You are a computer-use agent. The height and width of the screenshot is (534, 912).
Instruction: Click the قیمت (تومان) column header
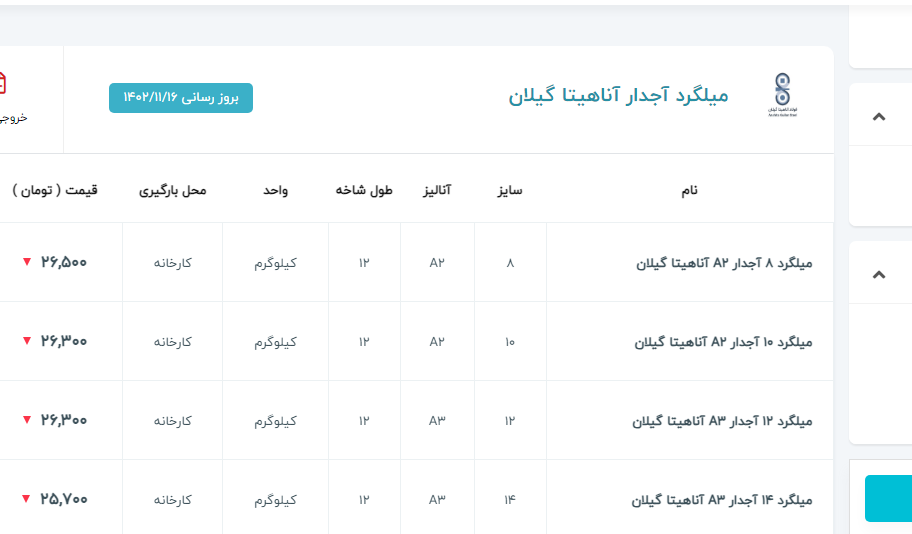click(x=55, y=189)
